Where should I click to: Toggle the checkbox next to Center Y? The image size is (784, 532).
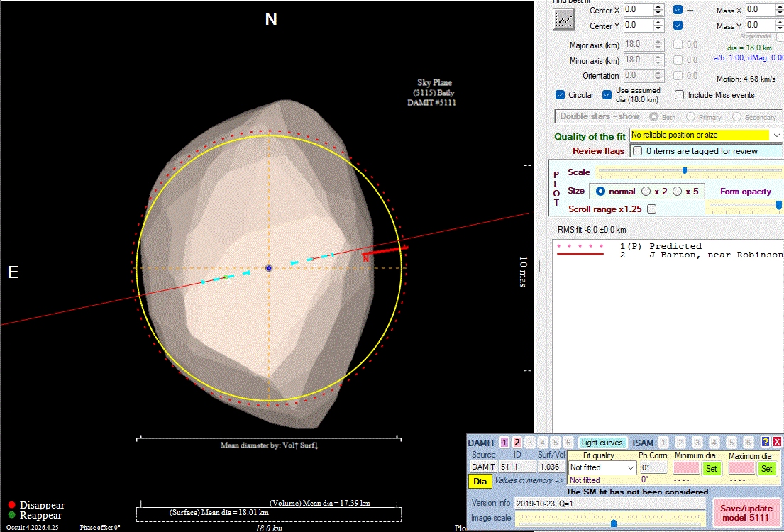pos(678,25)
